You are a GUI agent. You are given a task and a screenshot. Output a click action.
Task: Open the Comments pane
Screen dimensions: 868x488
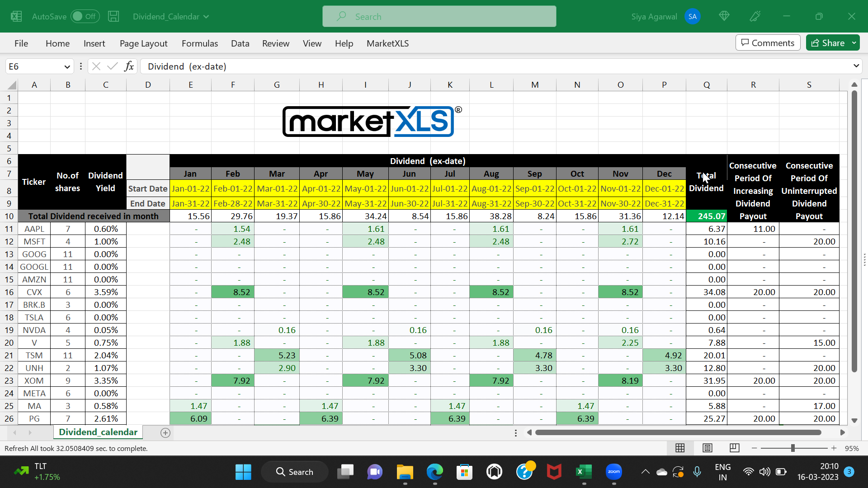tap(768, 42)
